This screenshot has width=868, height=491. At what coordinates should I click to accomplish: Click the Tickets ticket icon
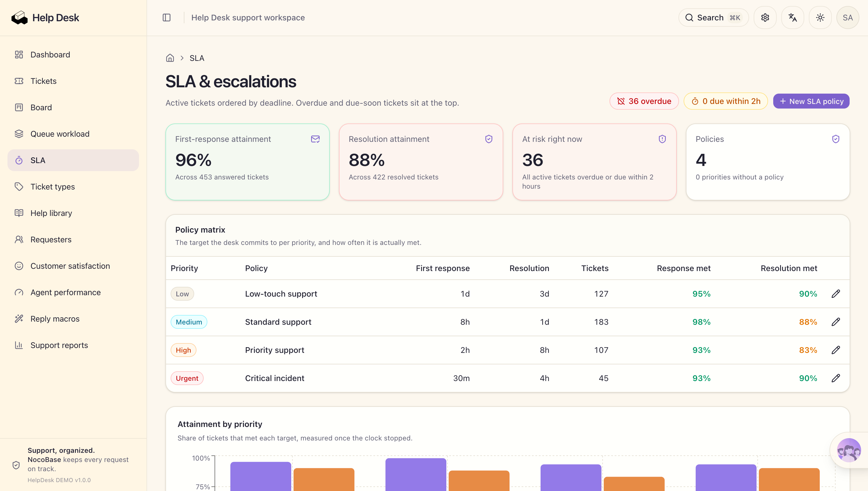[19, 81]
